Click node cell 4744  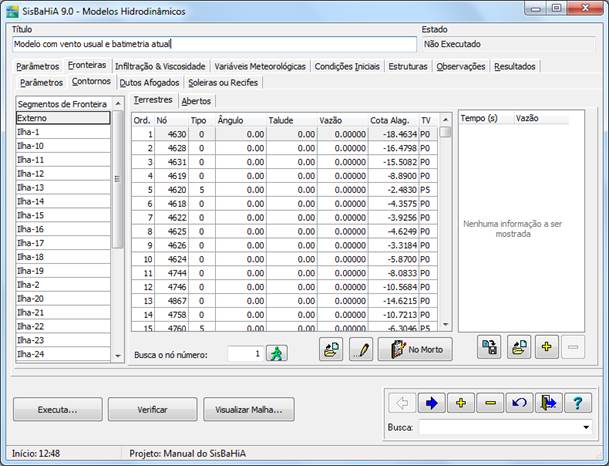pyautogui.click(x=171, y=273)
